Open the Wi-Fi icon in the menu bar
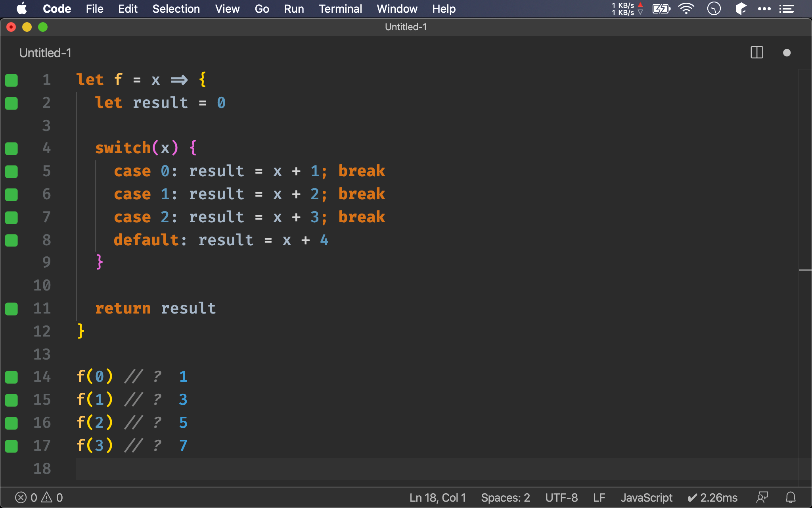 click(686, 9)
